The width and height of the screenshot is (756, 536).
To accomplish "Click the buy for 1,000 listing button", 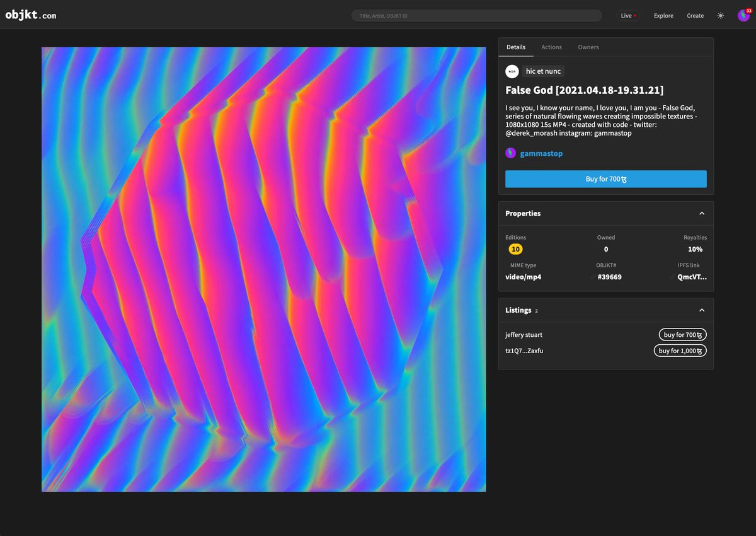I will point(680,351).
